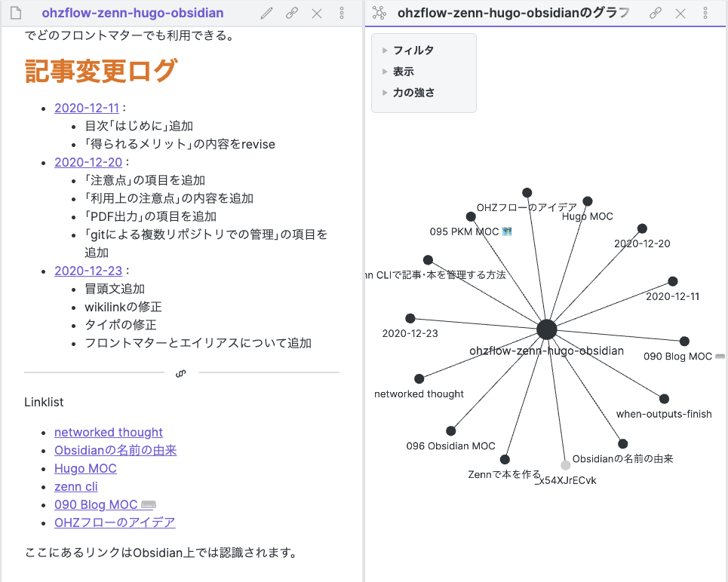The image size is (728, 582).
Task: Click the wikilinkの修正 list item
Action: 123,307
